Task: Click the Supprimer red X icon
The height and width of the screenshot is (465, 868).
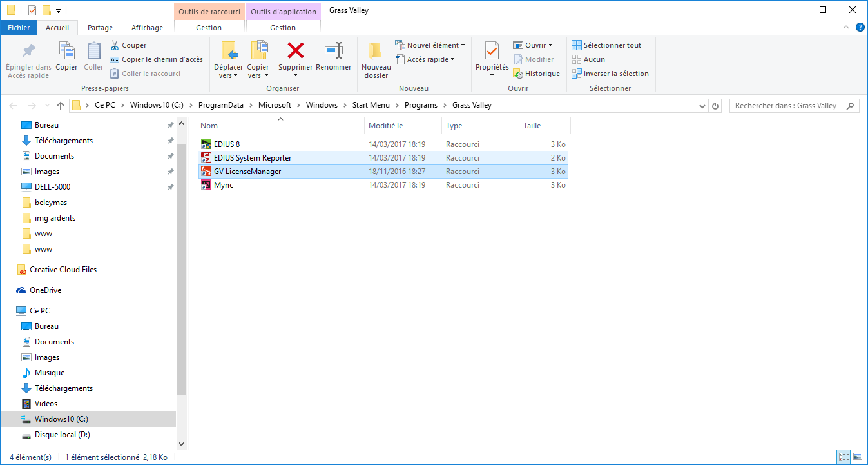Action: point(296,50)
